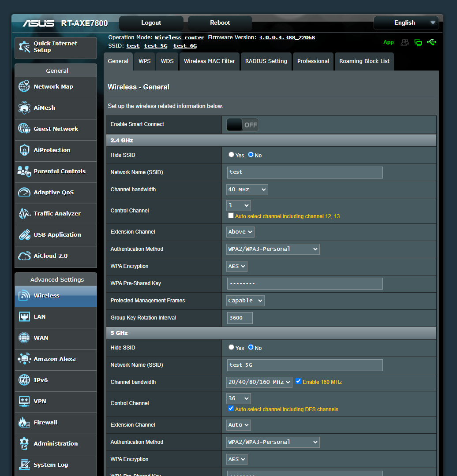
Task: Click the Amazon Alexa icon
Action: [24, 359]
